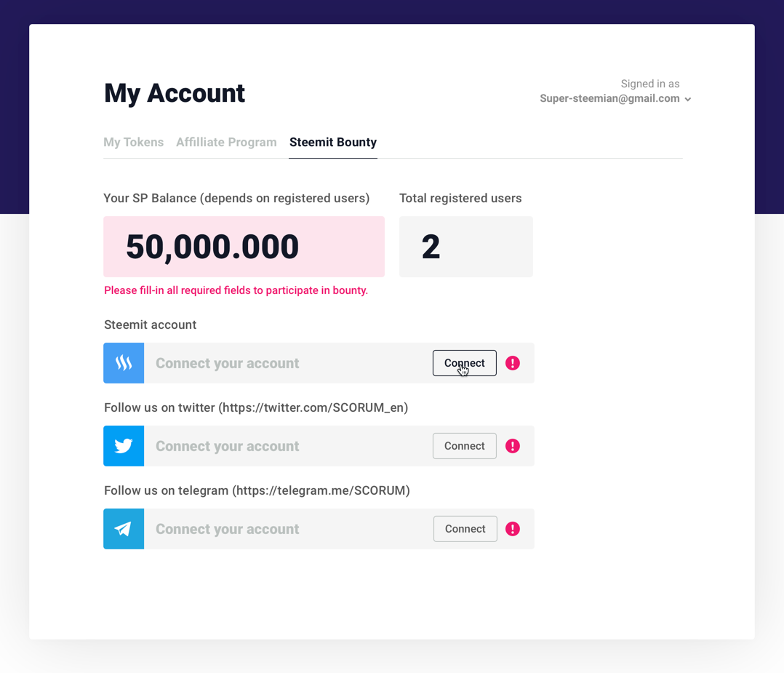This screenshot has width=784, height=673.
Task: Click Telegram row warning exclamation icon
Action: (x=513, y=529)
